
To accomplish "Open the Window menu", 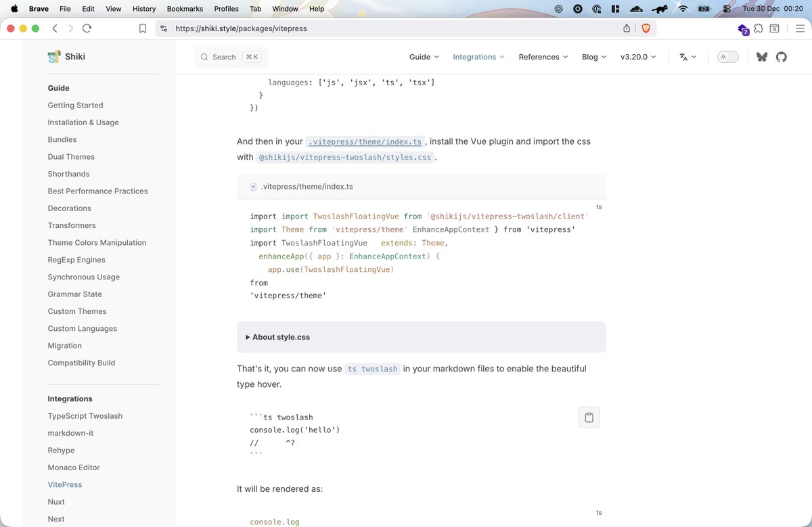I will pyautogui.click(x=285, y=9).
